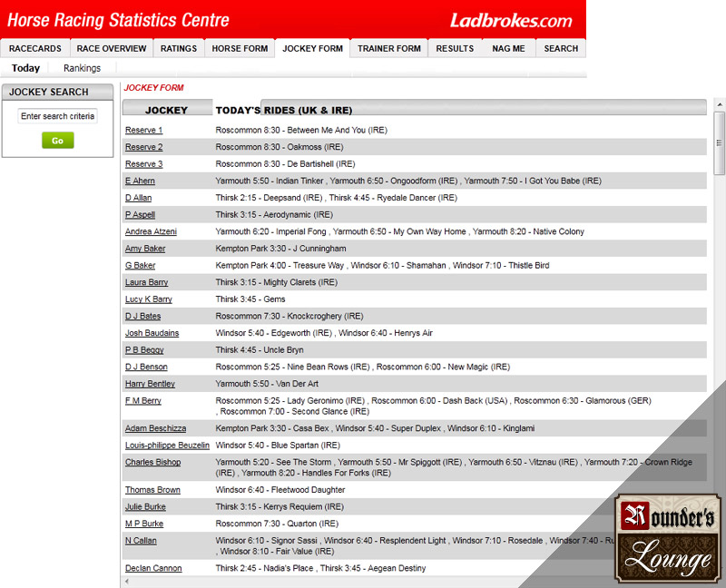
Task: Open the Racecards tab
Action: point(35,49)
